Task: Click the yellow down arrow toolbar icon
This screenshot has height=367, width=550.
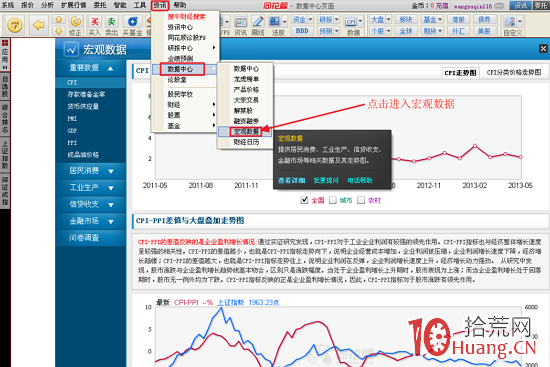Action: (59, 31)
